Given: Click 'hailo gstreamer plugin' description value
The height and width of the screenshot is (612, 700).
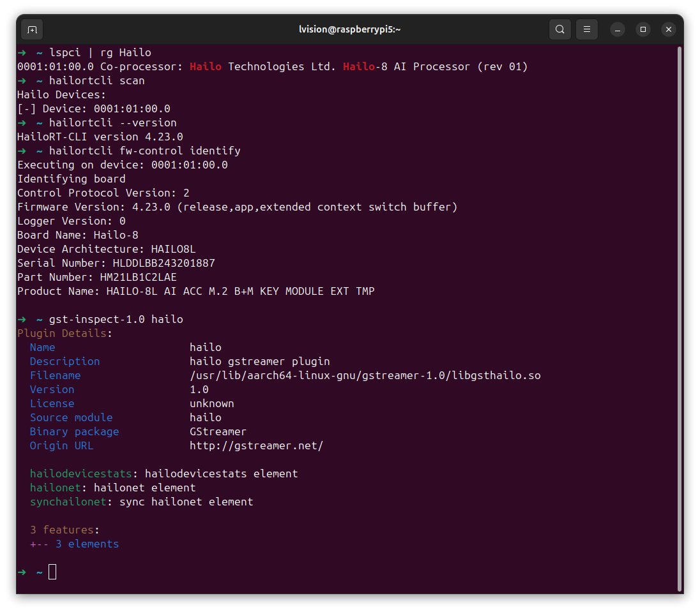Looking at the screenshot, I should coord(260,362).
